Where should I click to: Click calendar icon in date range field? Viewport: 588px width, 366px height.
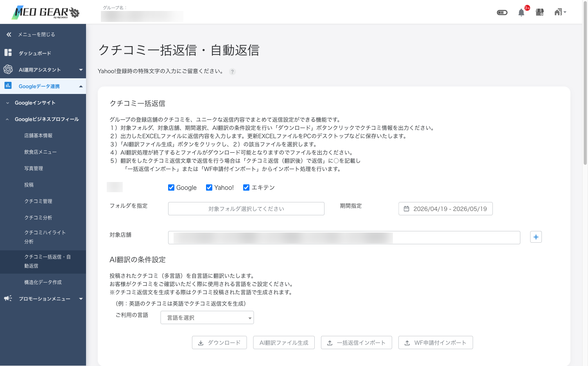tap(406, 209)
